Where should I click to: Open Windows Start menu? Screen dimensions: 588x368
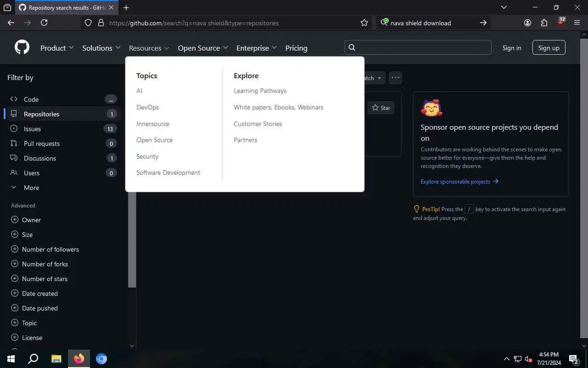pos(11,359)
